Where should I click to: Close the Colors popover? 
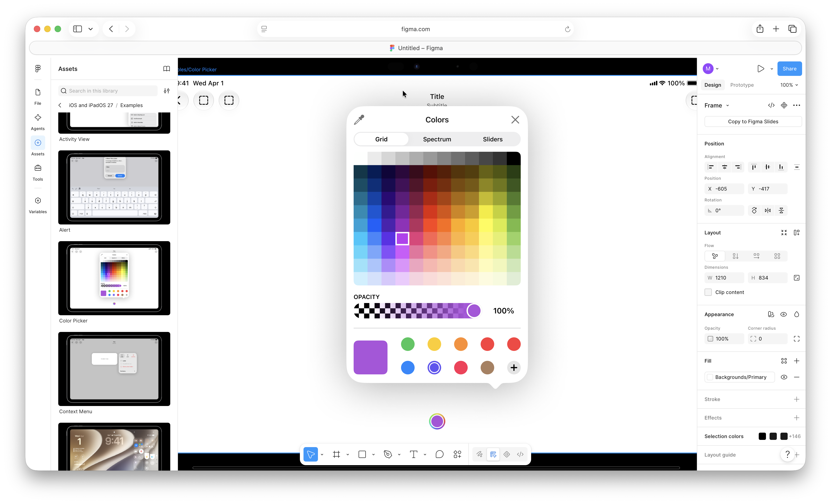515,120
